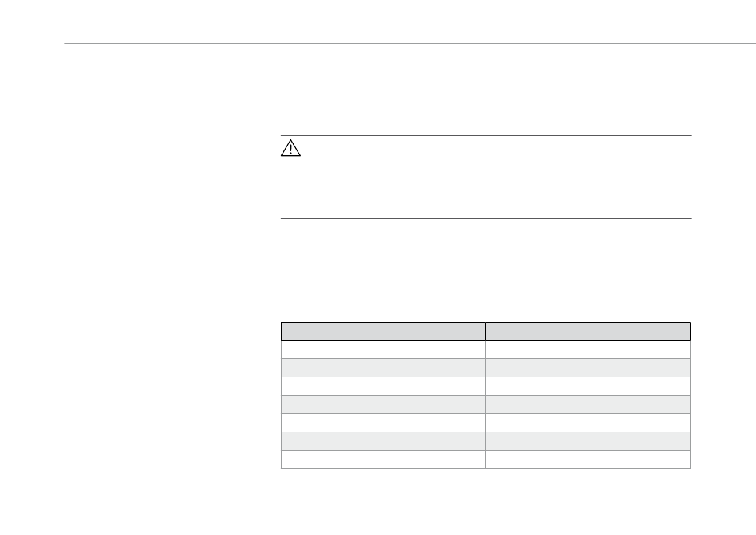Click the left cell in first body row
The width and height of the screenshot is (756, 535).
tap(384, 350)
